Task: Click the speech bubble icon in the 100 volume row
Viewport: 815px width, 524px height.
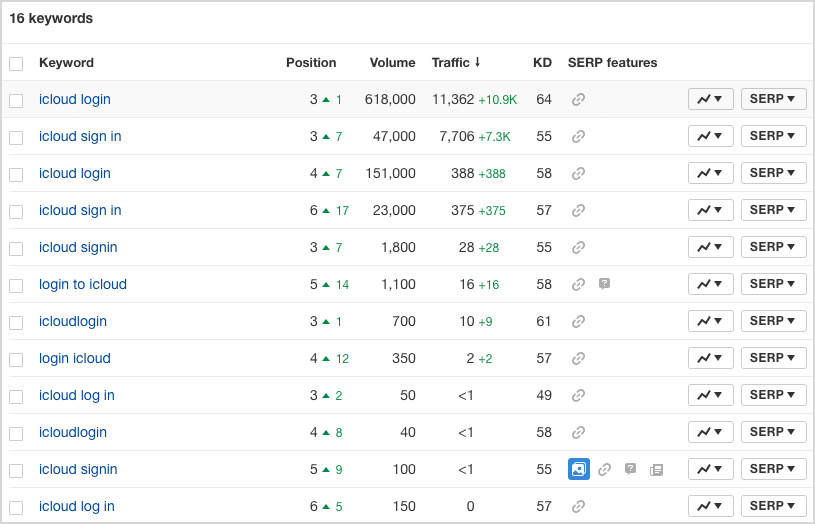Action: click(630, 469)
